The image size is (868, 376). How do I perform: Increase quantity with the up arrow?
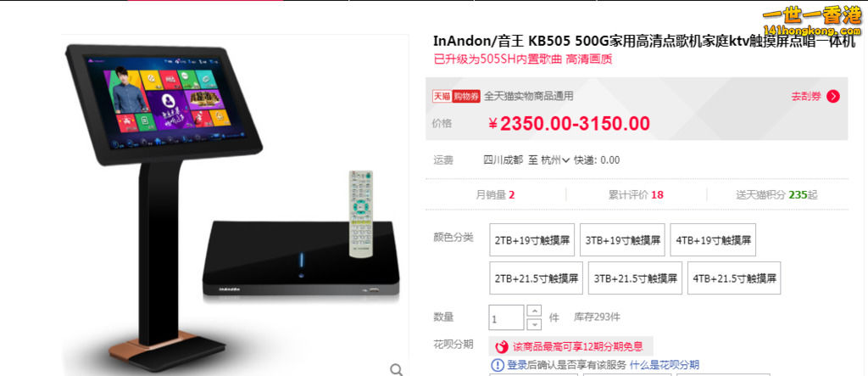point(534,311)
